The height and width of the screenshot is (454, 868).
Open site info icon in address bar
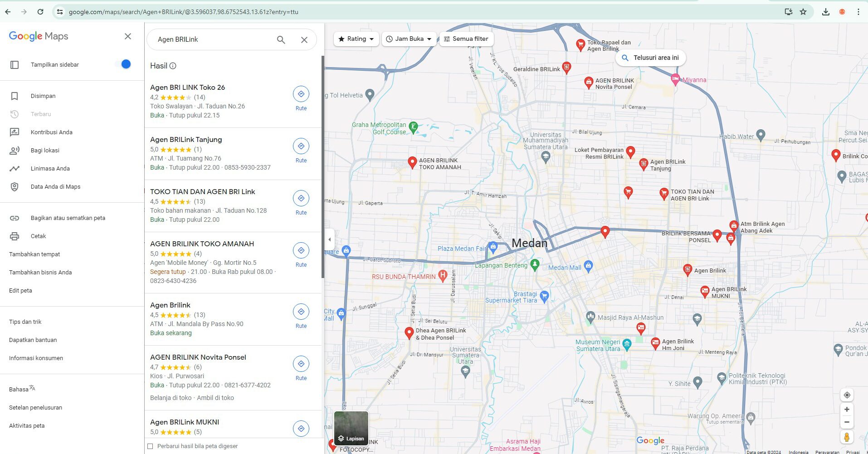(x=60, y=12)
